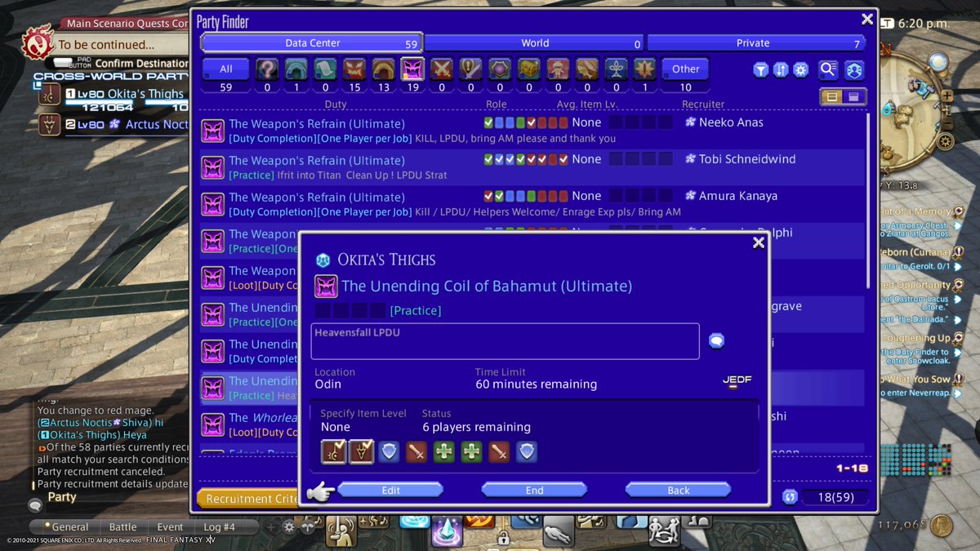Open Amura Kanaya's listing
980x551 pixels.
[x=532, y=204]
